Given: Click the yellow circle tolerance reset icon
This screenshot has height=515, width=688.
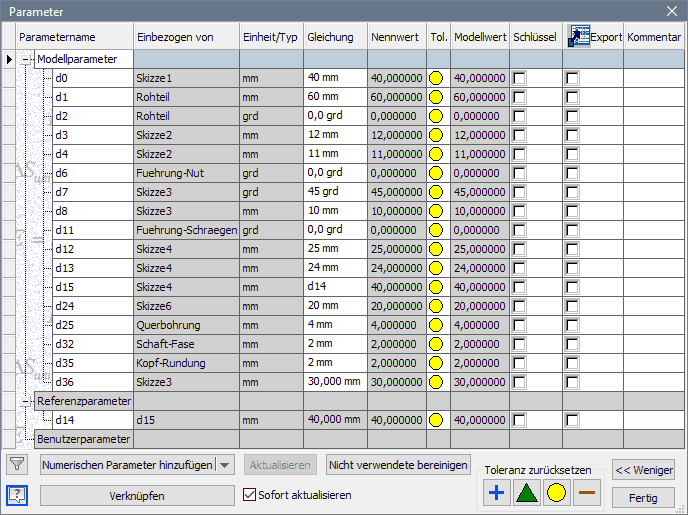Looking at the screenshot, I should point(557,491).
